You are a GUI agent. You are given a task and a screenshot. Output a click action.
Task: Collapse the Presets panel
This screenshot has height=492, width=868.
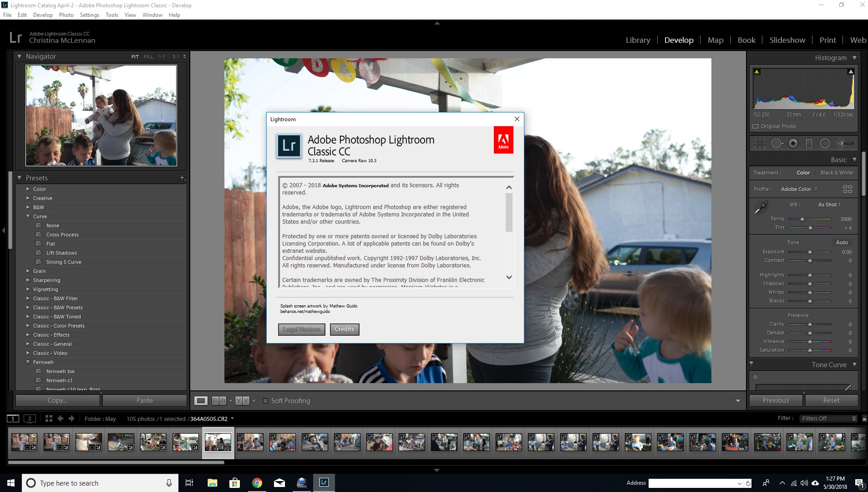19,178
